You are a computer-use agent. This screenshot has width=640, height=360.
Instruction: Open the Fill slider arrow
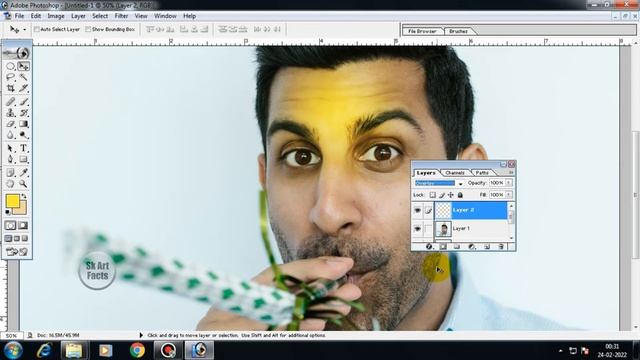[509, 195]
